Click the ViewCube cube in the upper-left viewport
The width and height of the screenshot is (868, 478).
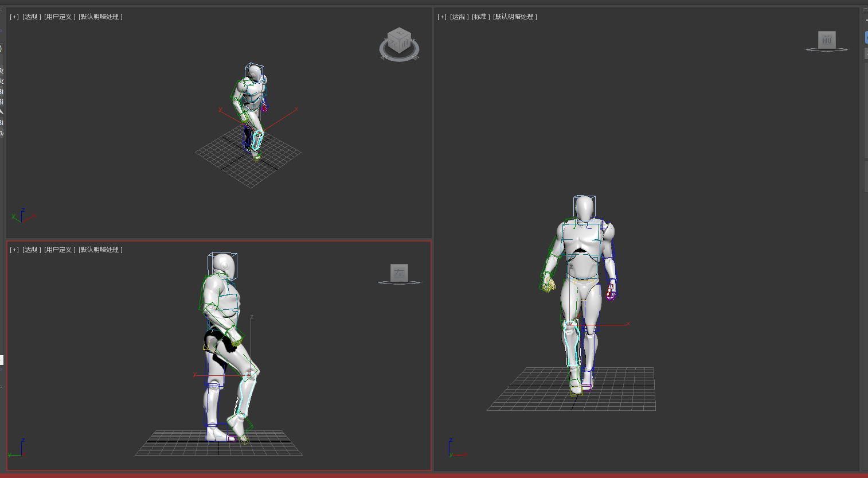pyautogui.click(x=399, y=40)
